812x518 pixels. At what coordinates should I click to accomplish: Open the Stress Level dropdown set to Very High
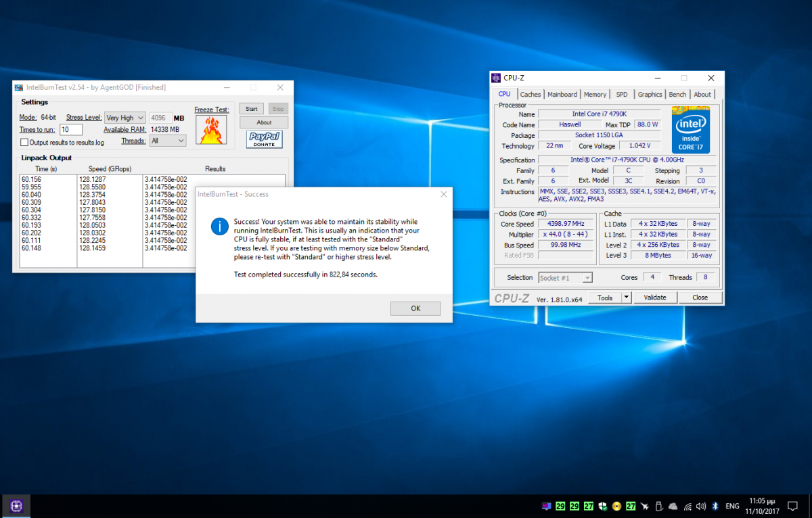point(125,118)
